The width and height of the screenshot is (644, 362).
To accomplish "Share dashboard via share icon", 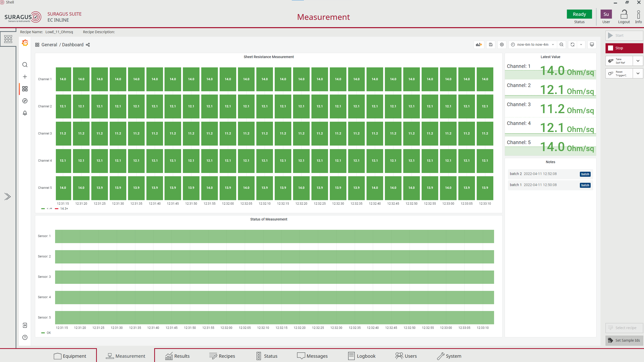I will pyautogui.click(x=88, y=45).
